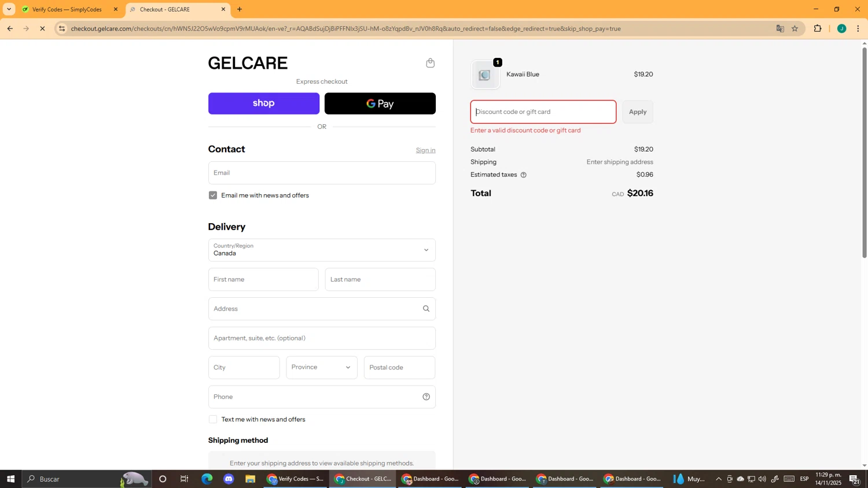868x488 pixels.
Task: Focus the Email input field
Action: [x=322, y=173]
